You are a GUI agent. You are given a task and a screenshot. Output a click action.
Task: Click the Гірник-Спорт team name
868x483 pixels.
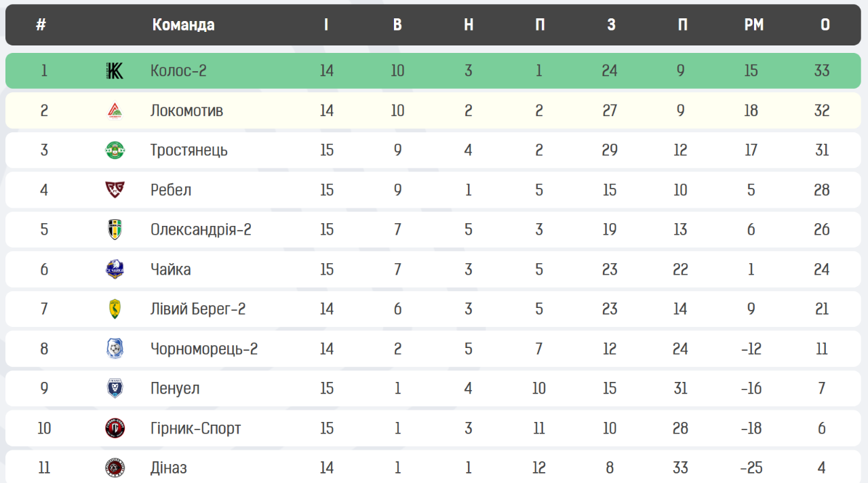(x=195, y=428)
